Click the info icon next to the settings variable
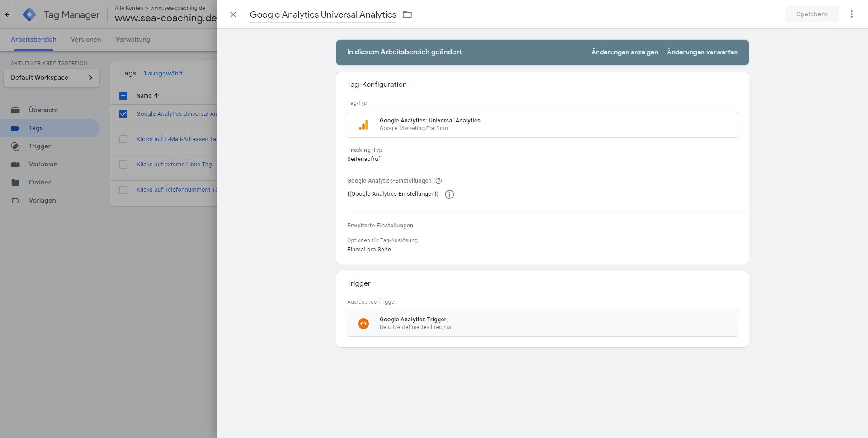The width and height of the screenshot is (868, 438). pos(449,194)
